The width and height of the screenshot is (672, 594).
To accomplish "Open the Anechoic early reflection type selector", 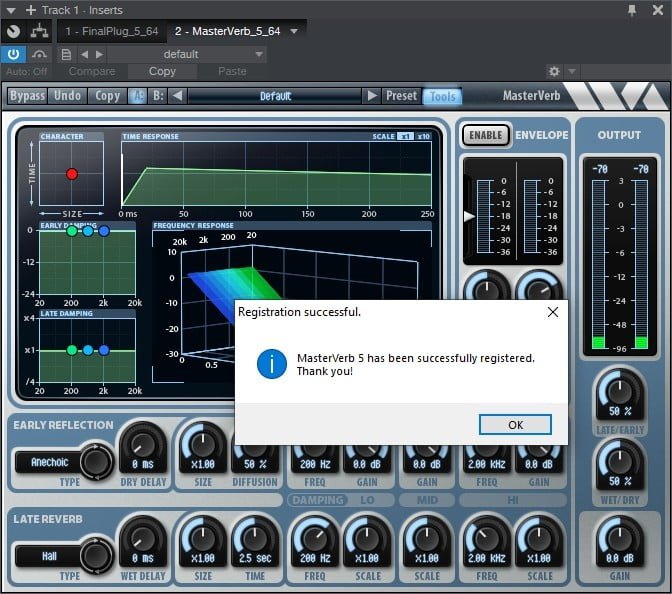I will tap(49, 462).
